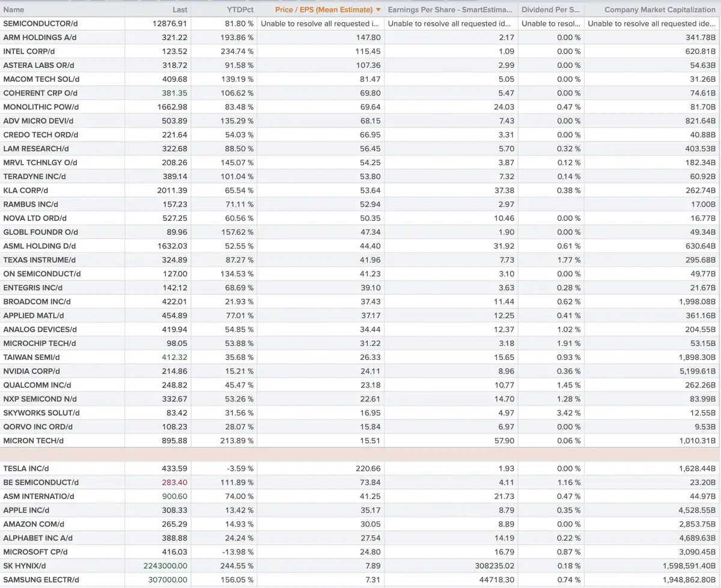Image resolution: width=721 pixels, height=588 pixels.
Task: Select the SKYWORKS SOLUT/d row name
Action: coord(41,413)
